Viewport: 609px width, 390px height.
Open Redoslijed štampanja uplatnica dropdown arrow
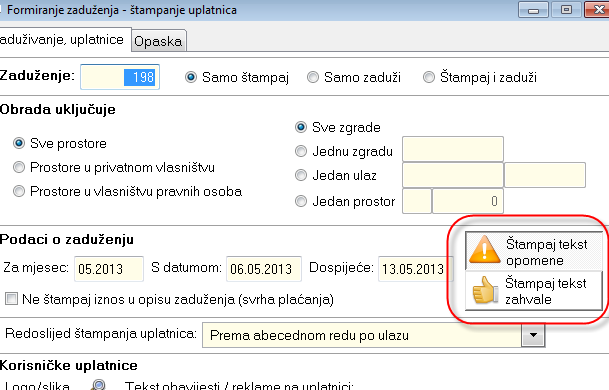coord(533,335)
